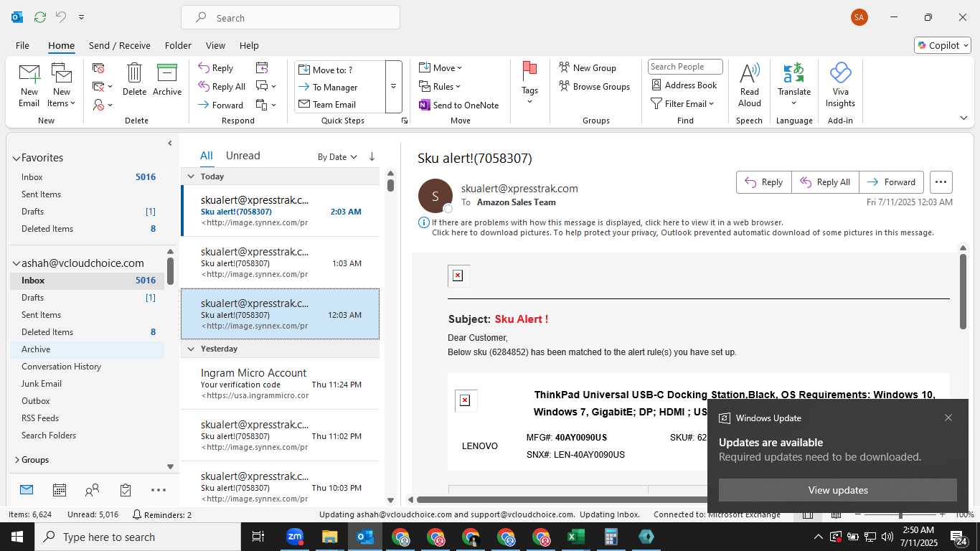Screen dimensions: 980x551
Task: Open more actions in reading pane
Action: pos(941,182)
